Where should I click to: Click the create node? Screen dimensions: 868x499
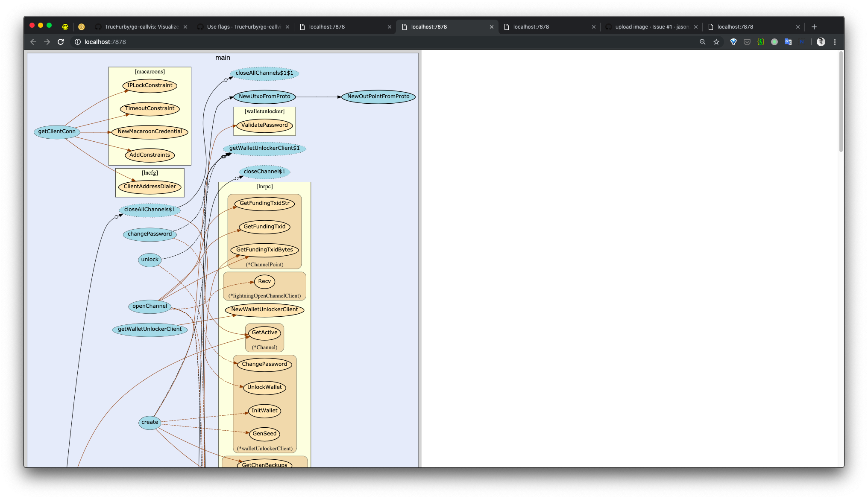(150, 422)
